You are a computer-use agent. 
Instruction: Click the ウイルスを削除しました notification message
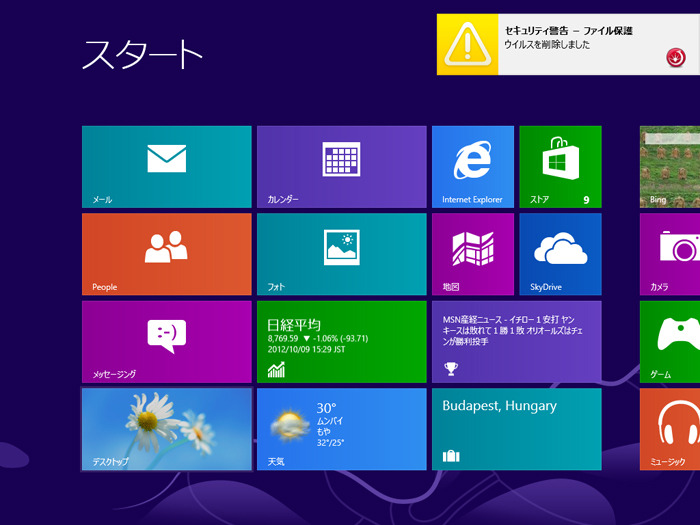[x=547, y=44]
